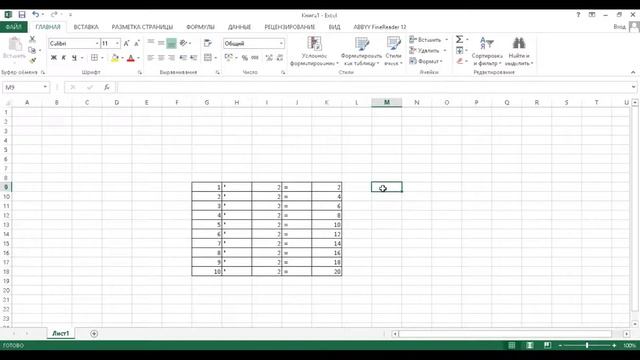This screenshot has height=360, width=640.
Task: Click the AutoSum sigma icon
Action: [x=460, y=39]
